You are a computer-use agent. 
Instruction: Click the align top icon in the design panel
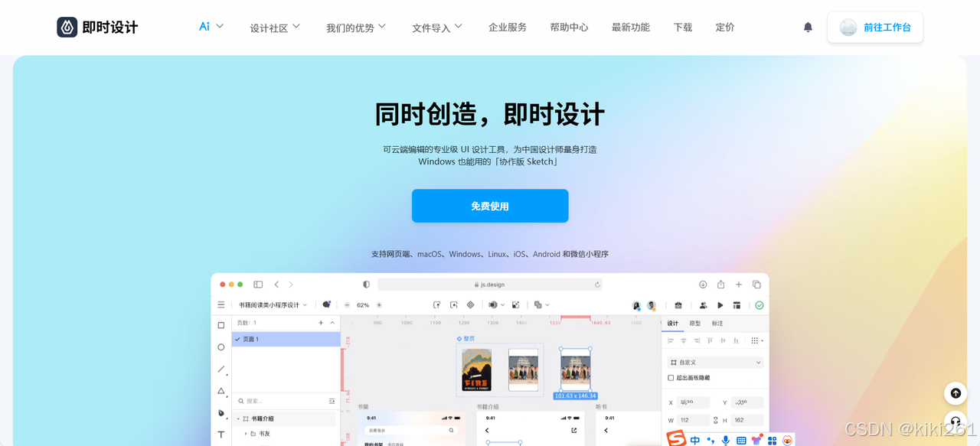click(x=710, y=340)
